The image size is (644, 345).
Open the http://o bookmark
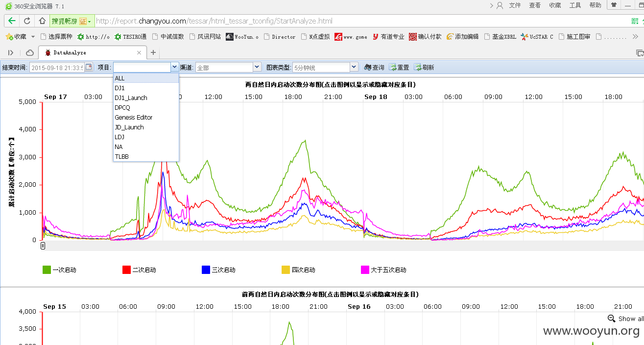click(x=93, y=37)
